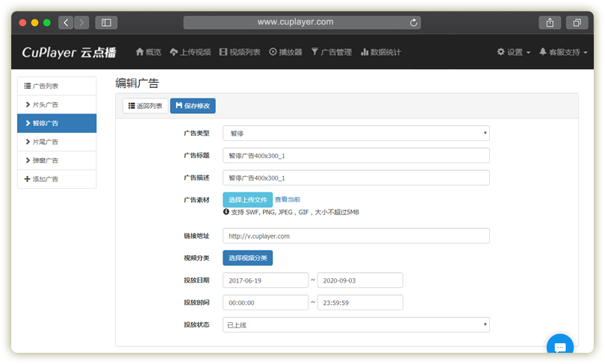Click the CuPlayer 云点播 logo
The image size is (605, 364).
[69, 52]
